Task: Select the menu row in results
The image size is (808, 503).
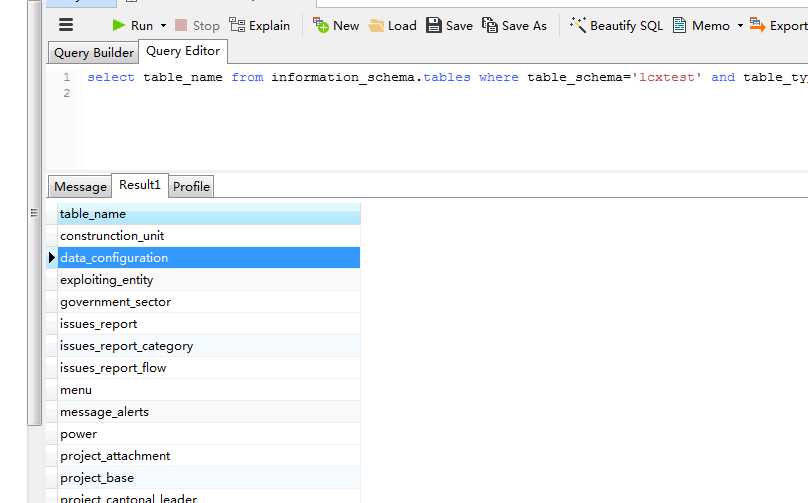Action: click(209, 390)
